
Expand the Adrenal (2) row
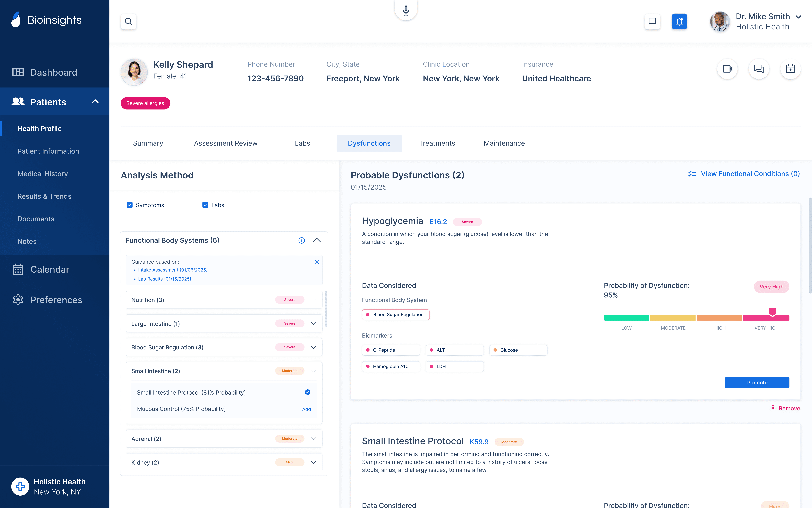(x=313, y=439)
